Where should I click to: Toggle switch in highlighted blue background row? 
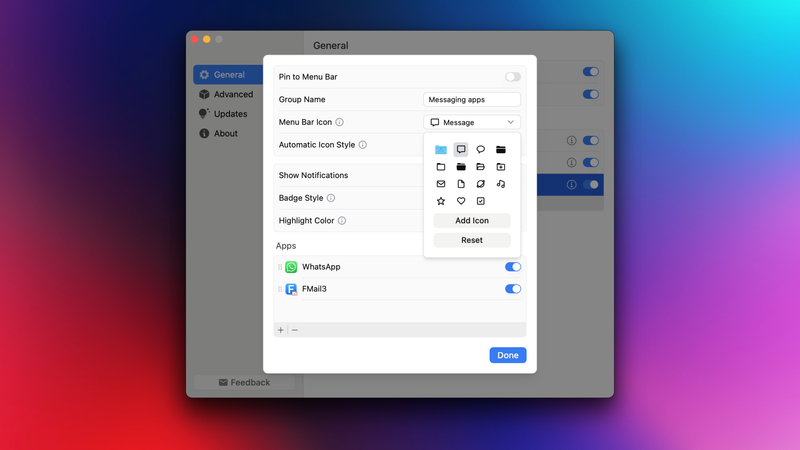tap(591, 185)
